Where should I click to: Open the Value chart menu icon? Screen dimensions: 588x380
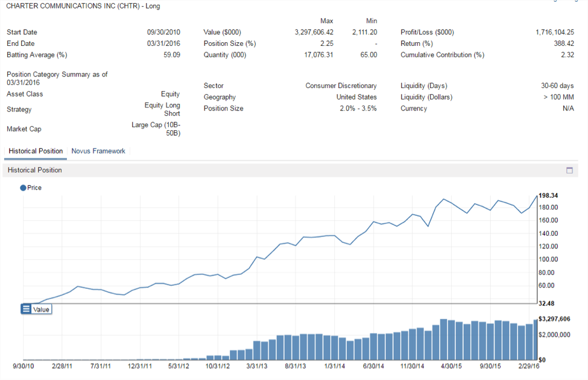tap(26, 309)
